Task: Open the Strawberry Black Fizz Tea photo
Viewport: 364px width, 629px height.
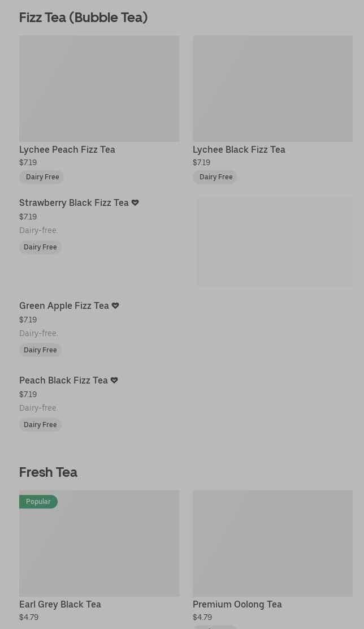Action: [275, 242]
